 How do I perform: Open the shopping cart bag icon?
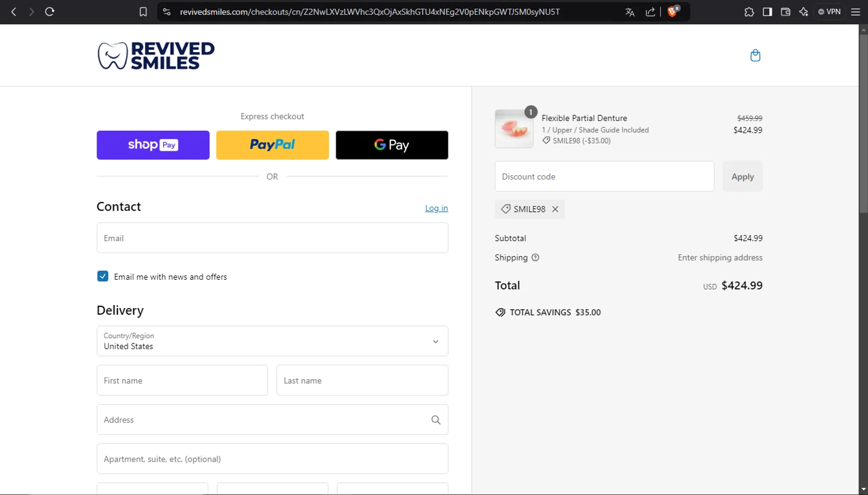coord(755,55)
